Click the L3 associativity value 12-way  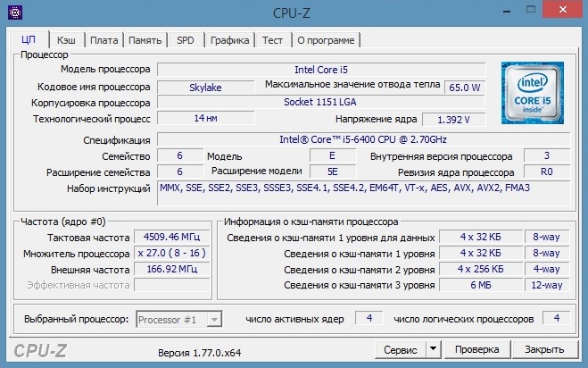[547, 285]
